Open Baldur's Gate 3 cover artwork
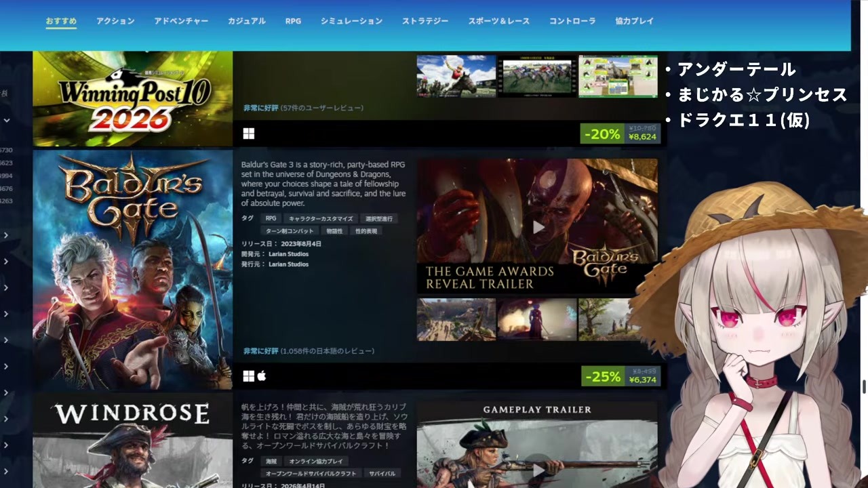The height and width of the screenshot is (488, 868). point(133,270)
